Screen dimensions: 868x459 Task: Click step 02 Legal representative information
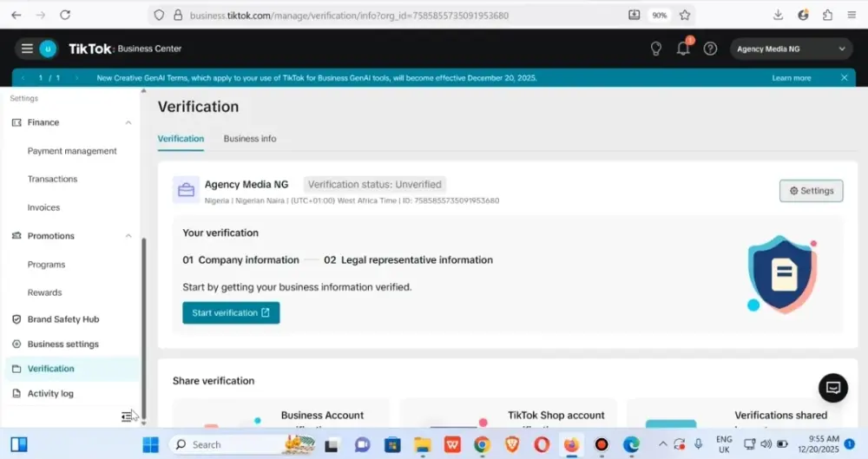[x=408, y=259]
